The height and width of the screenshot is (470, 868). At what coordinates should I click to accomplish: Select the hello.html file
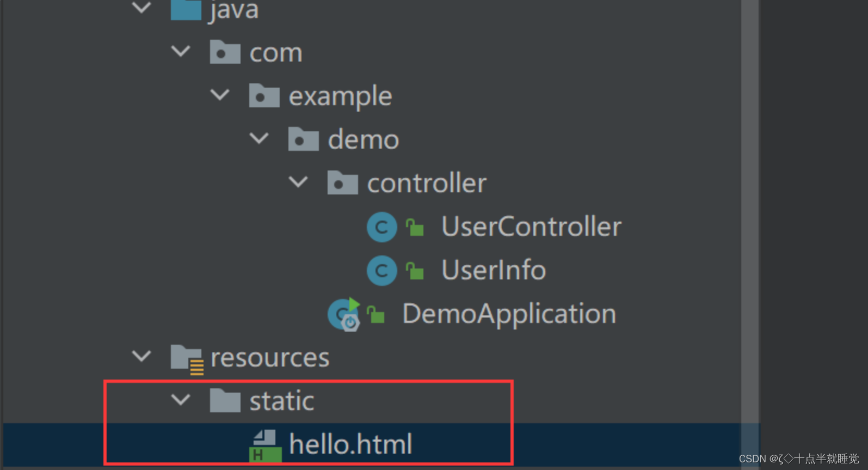tap(350, 444)
